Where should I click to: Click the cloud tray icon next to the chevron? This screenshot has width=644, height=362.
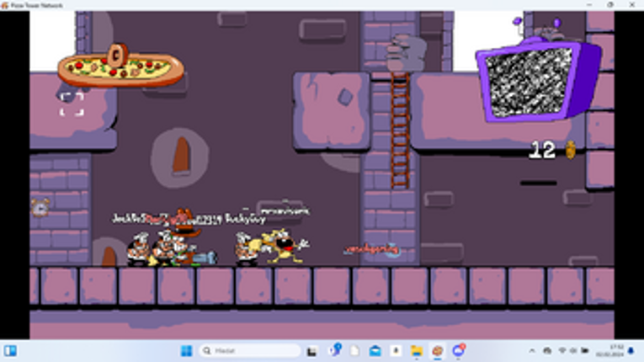click(547, 351)
